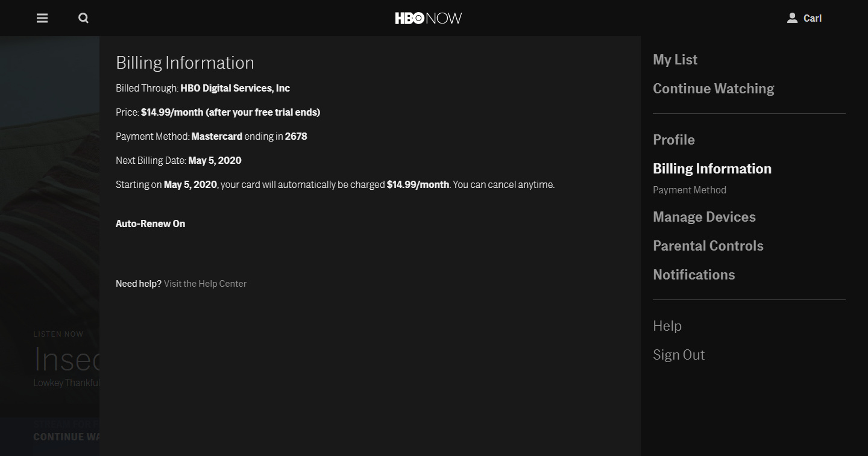The image size is (868, 456).
Task: Open the hamburger navigation menu
Action: pyautogui.click(x=42, y=18)
